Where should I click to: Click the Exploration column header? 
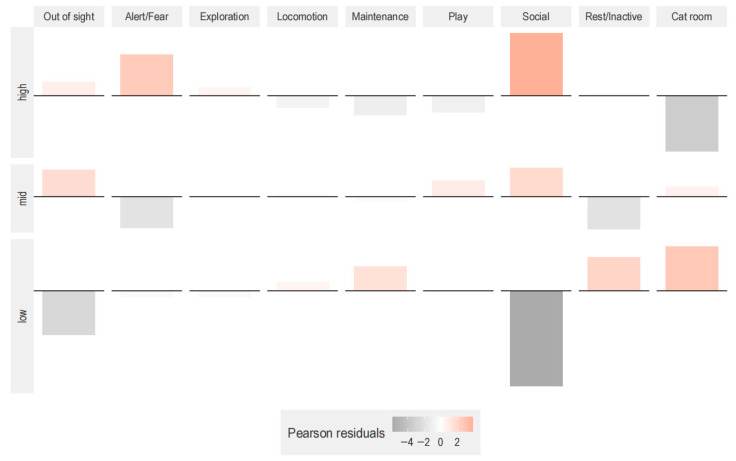pos(224,17)
